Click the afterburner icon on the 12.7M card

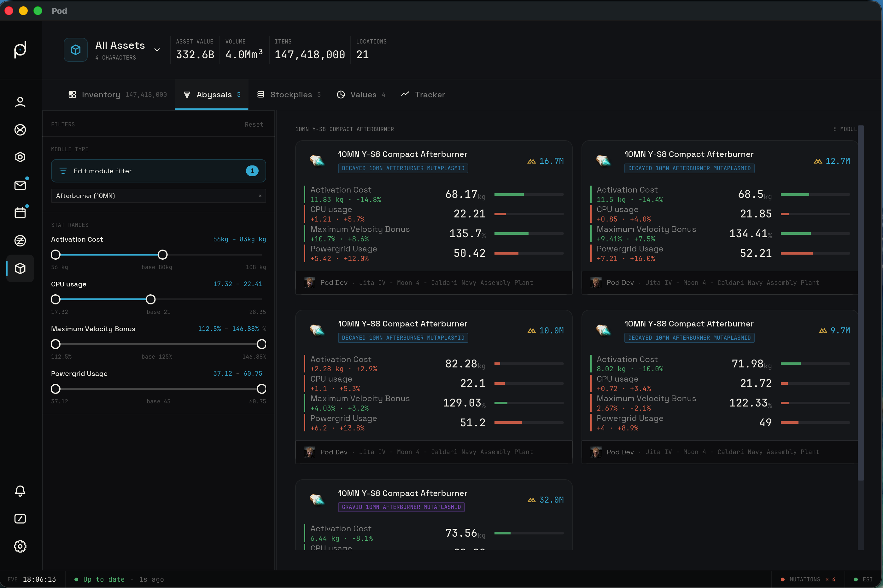tap(603, 161)
